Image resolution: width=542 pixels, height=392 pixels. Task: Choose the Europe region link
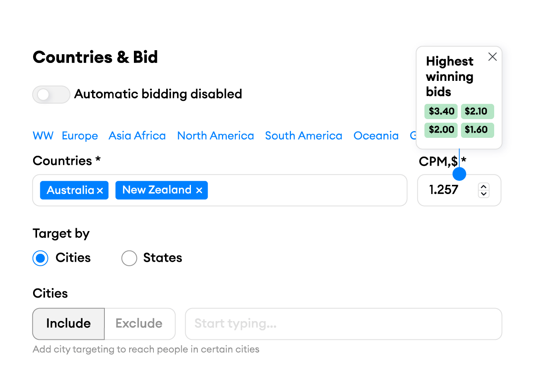(x=80, y=136)
